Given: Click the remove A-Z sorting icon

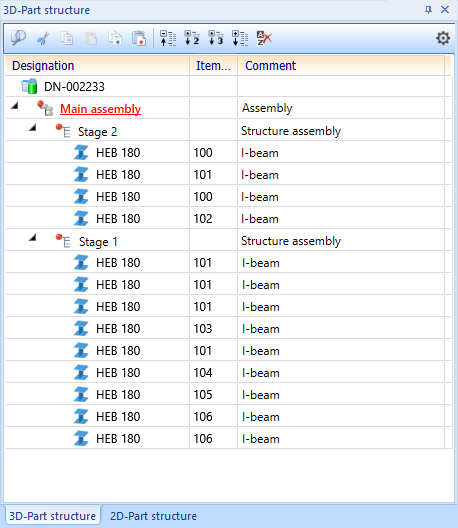Looking at the screenshot, I should pos(264,38).
